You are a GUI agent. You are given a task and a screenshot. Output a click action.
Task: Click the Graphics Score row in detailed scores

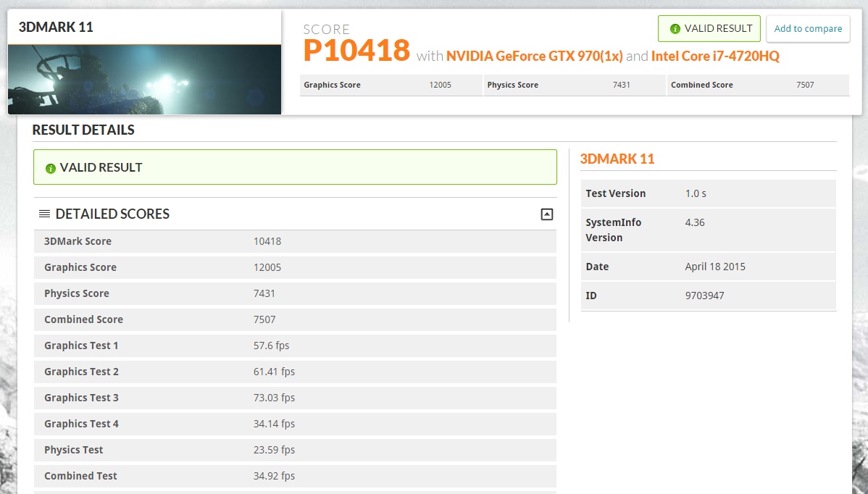point(295,267)
